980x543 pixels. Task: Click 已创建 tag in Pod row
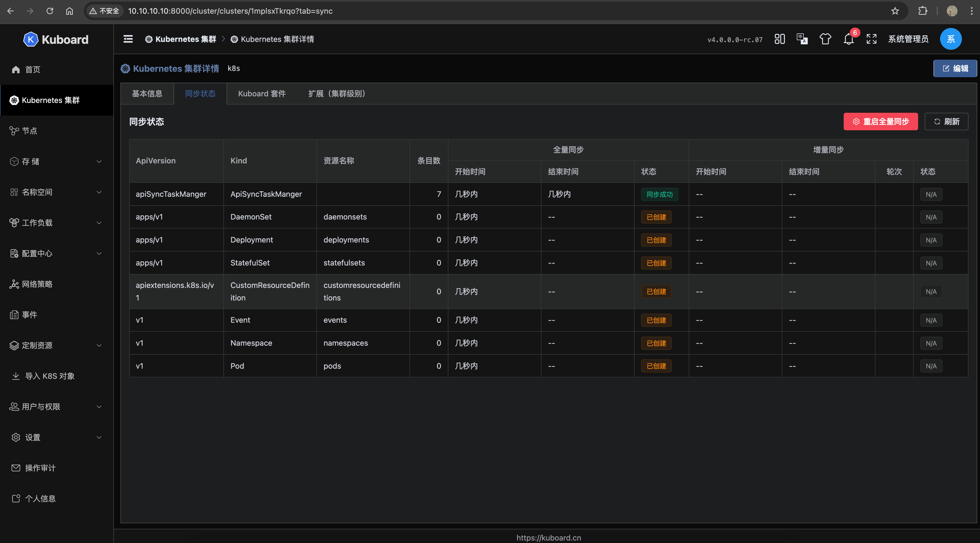point(656,366)
